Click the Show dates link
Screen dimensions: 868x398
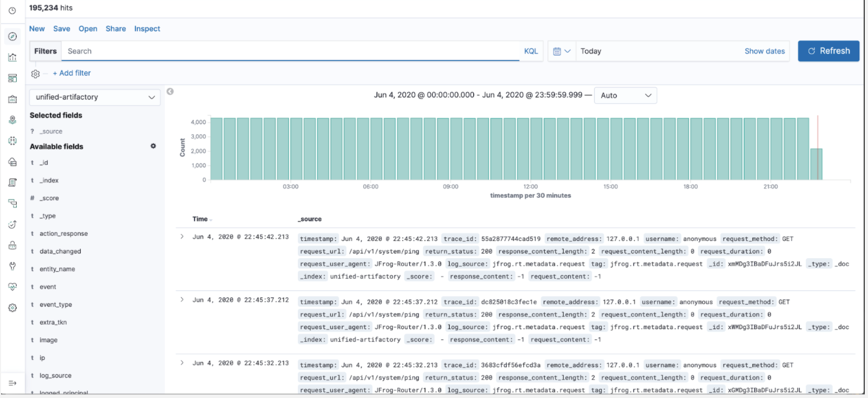pos(764,51)
